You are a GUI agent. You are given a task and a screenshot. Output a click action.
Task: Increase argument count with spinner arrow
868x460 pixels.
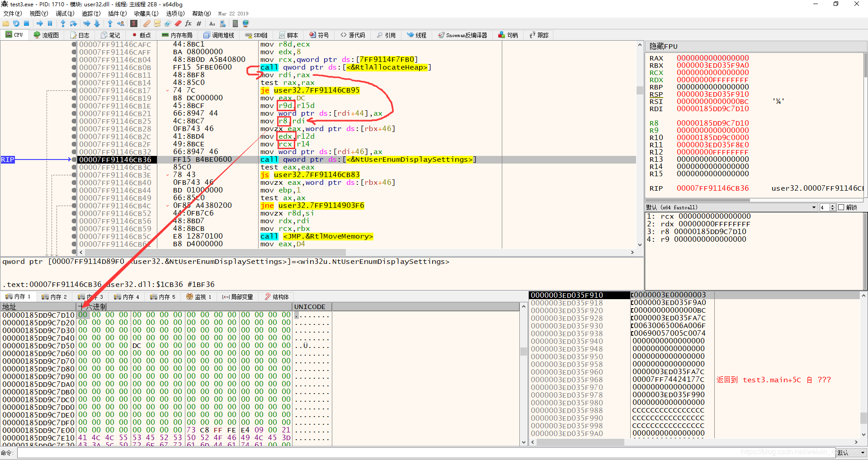click(x=833, y=206)
